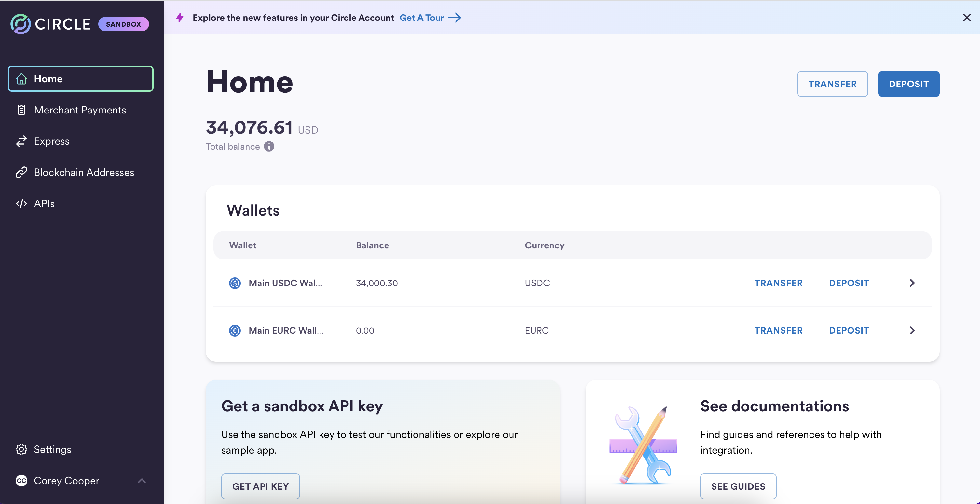Open Blockchain Addresses page
The width and height of the screenshot is (980, 504).
click(81, 172)
